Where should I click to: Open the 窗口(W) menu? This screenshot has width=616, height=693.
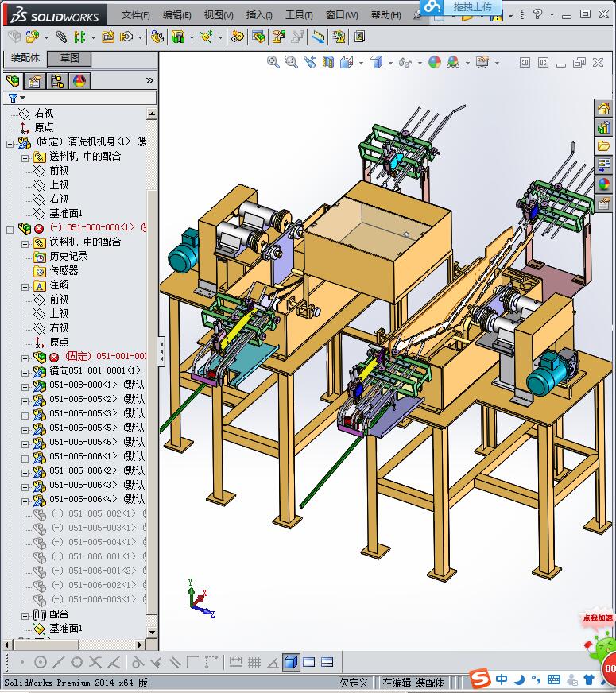click(342, 15)
